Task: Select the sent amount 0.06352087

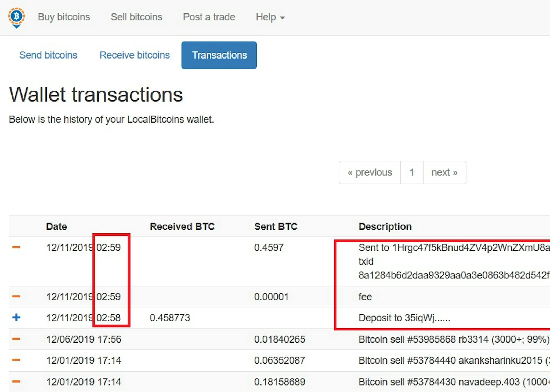Action: coord(280,360)
